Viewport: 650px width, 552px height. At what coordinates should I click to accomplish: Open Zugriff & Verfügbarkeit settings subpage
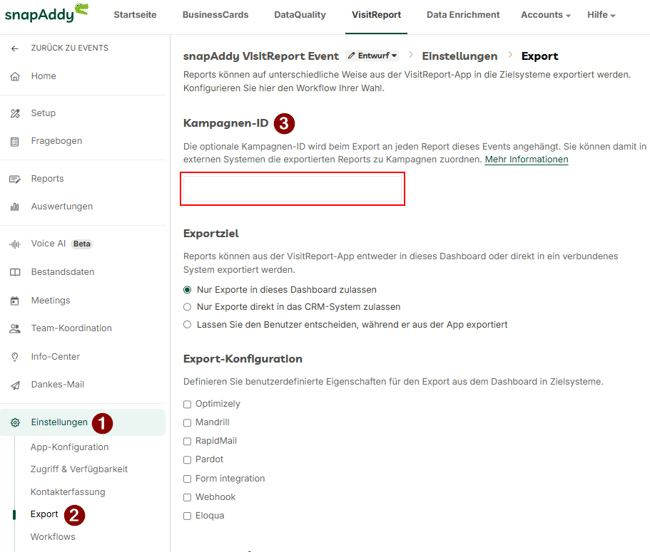pyautogui.click(x=79, y=469)
